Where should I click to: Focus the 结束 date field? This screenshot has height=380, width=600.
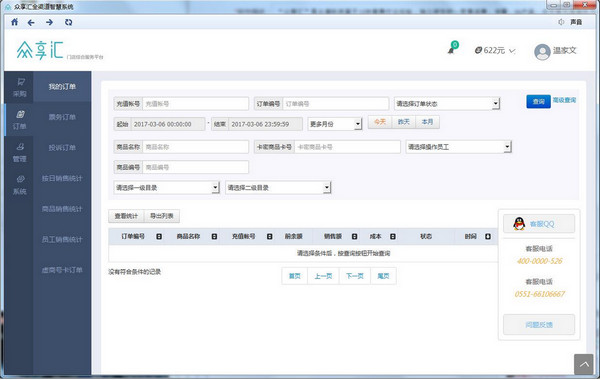(266, 124)
